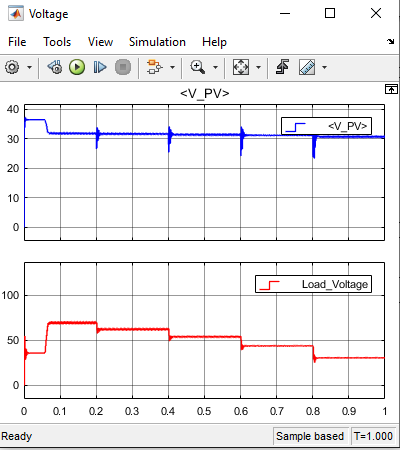Expand the Zoom options dropdown arrow

[215, 67]
